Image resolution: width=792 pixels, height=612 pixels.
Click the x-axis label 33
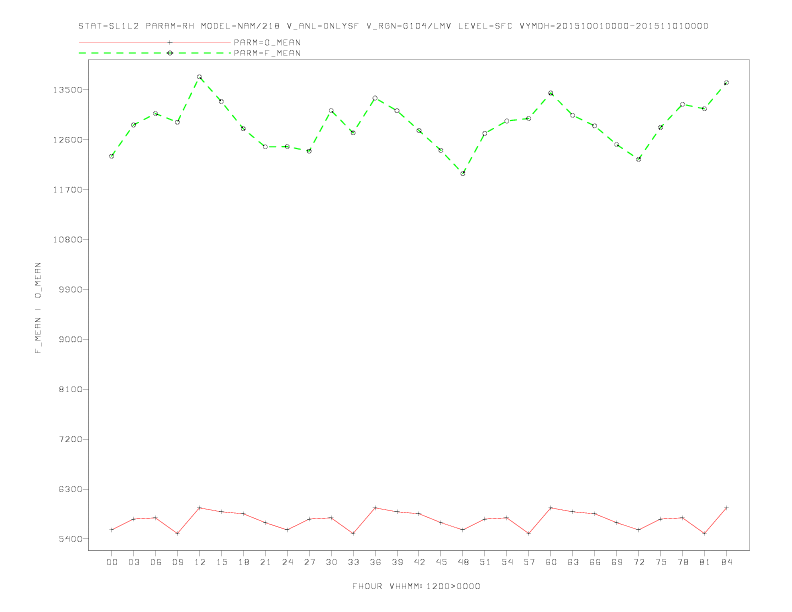[353, 562]
